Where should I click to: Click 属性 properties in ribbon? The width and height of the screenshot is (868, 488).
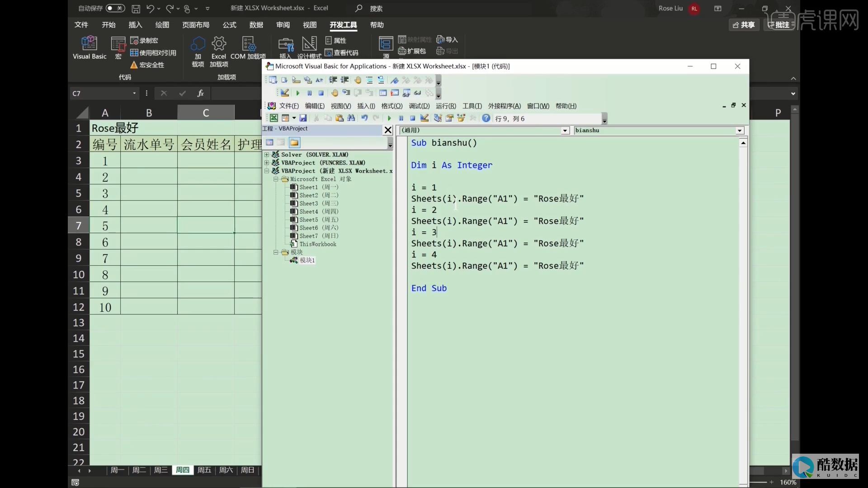[336, 41]
